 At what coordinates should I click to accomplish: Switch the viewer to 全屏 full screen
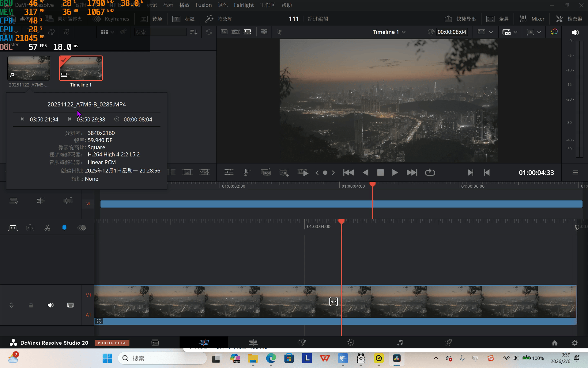tap(497, 19)
